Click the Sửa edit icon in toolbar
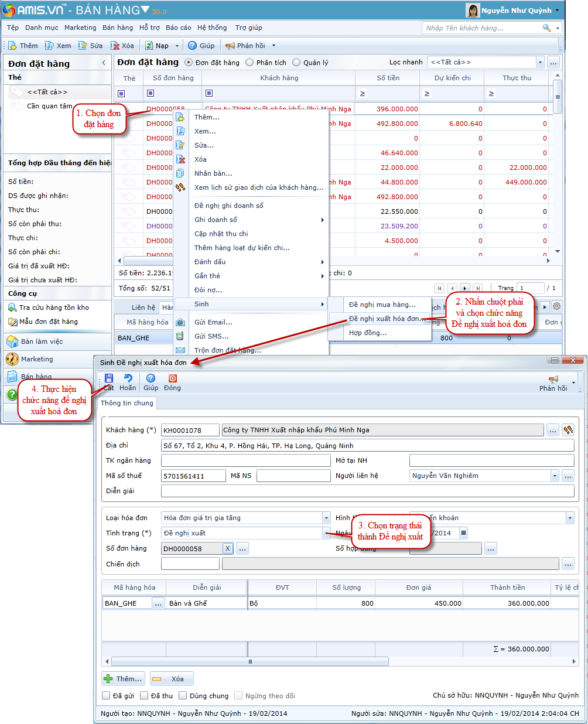The image size is (588, 724). point(83,46)
